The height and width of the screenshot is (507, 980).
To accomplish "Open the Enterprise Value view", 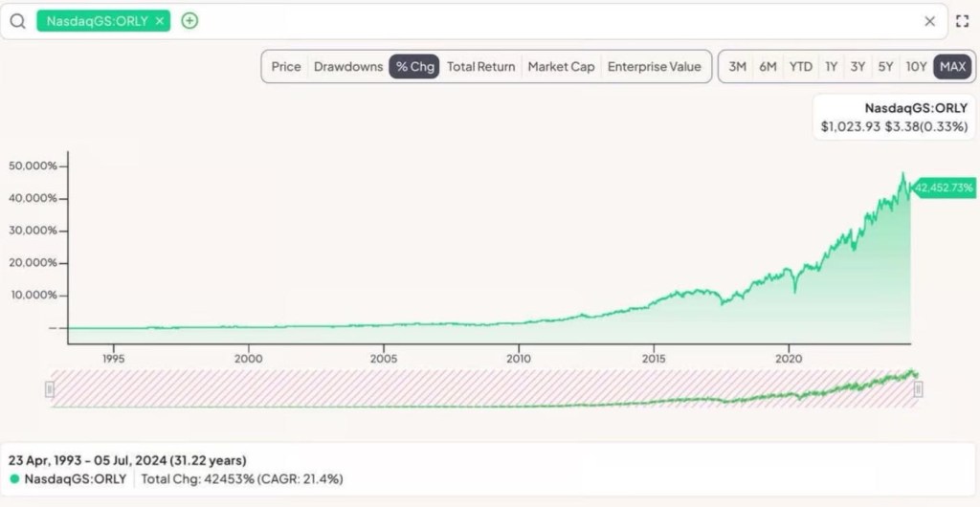I will coord(654,67).
